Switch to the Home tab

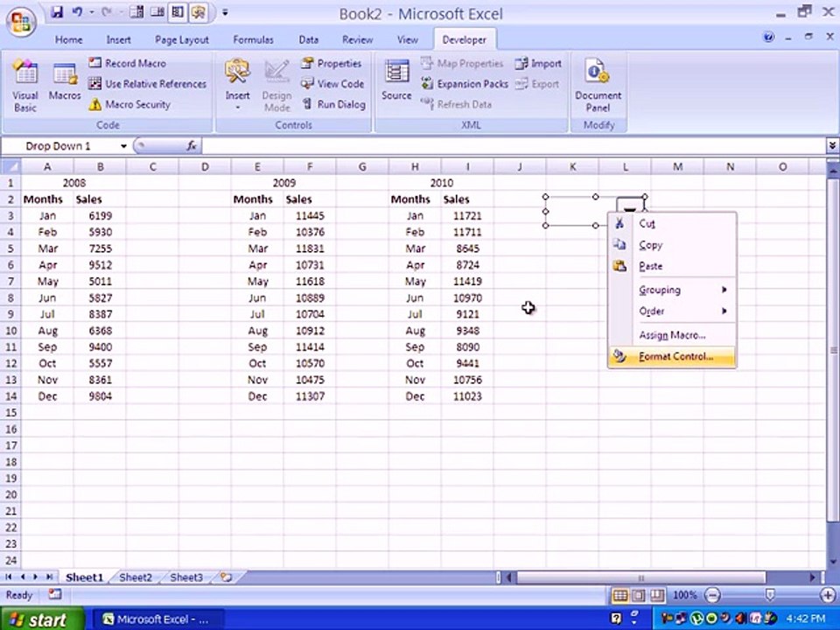68,39
